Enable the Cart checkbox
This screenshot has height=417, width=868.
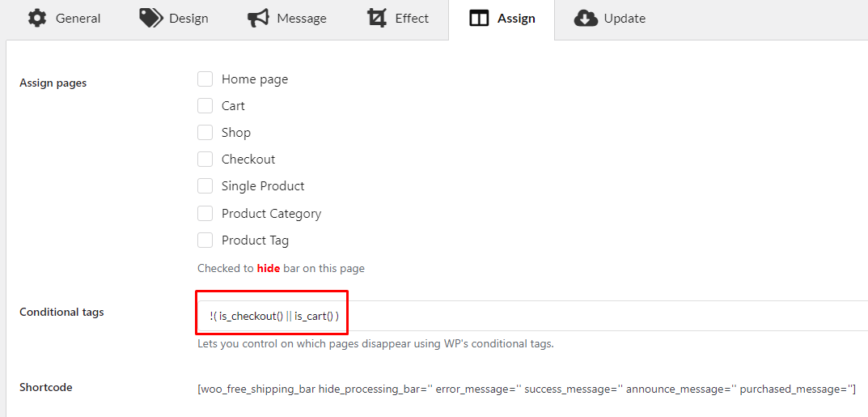click(x=205, y=106)
